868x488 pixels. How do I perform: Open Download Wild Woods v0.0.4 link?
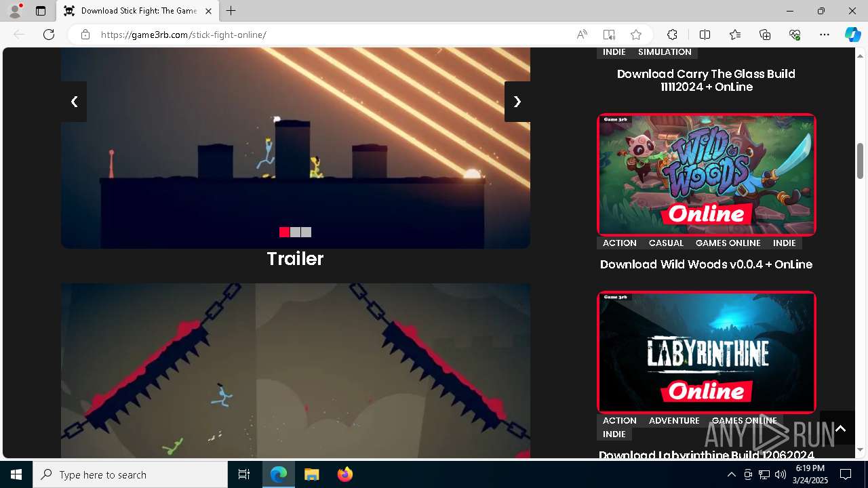[706, 264]
